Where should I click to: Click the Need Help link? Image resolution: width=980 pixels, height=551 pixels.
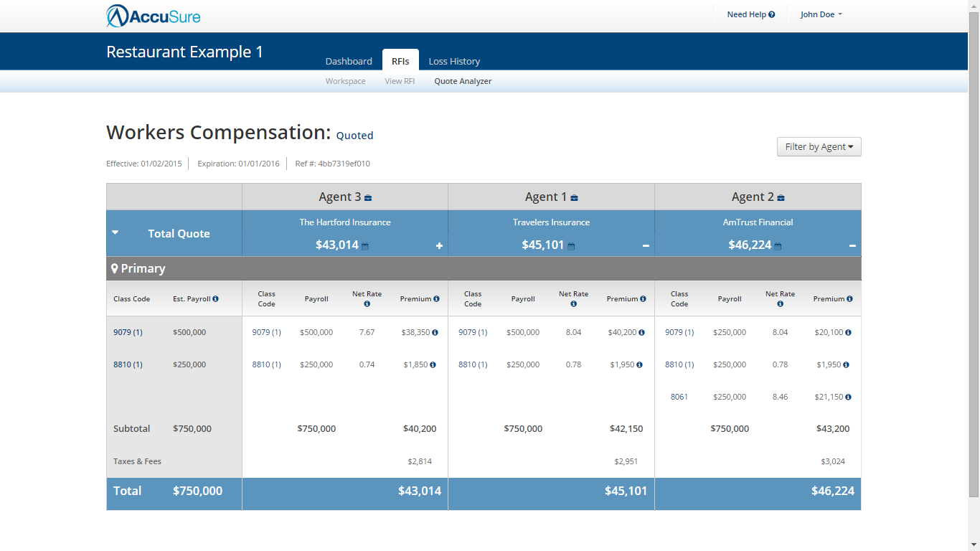pyautogui.click(x=750, y=14)
